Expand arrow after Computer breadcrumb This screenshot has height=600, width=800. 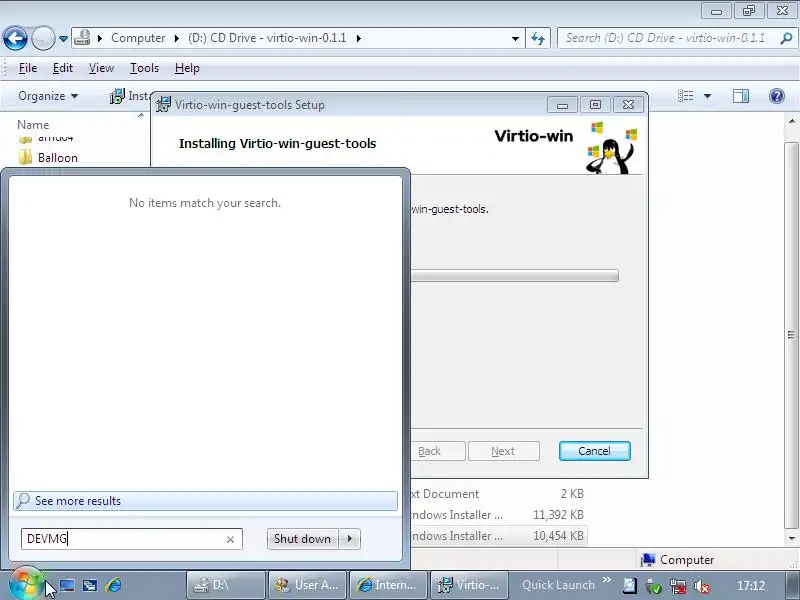[177, 38]
